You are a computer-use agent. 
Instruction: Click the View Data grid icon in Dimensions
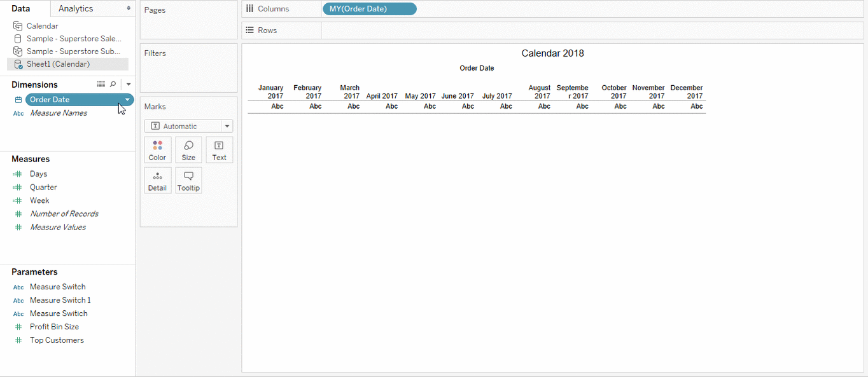[x=101, y=84]
